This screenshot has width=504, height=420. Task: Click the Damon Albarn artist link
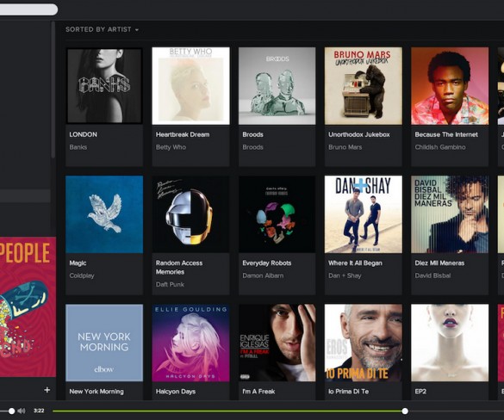click(263, 275)
